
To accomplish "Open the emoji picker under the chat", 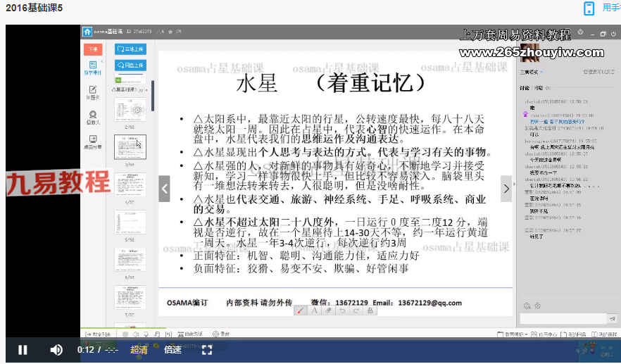I will point(527,306).
